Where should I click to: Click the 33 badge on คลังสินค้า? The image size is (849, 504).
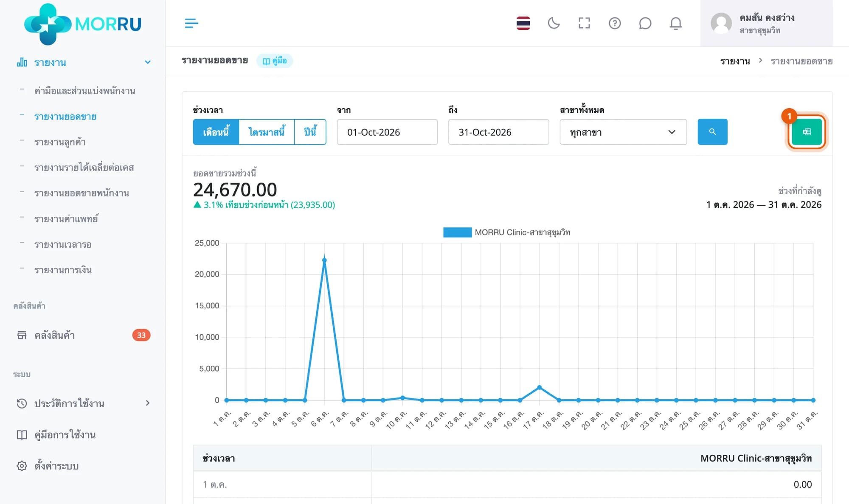pyautogui.click(x=141, y=335)
